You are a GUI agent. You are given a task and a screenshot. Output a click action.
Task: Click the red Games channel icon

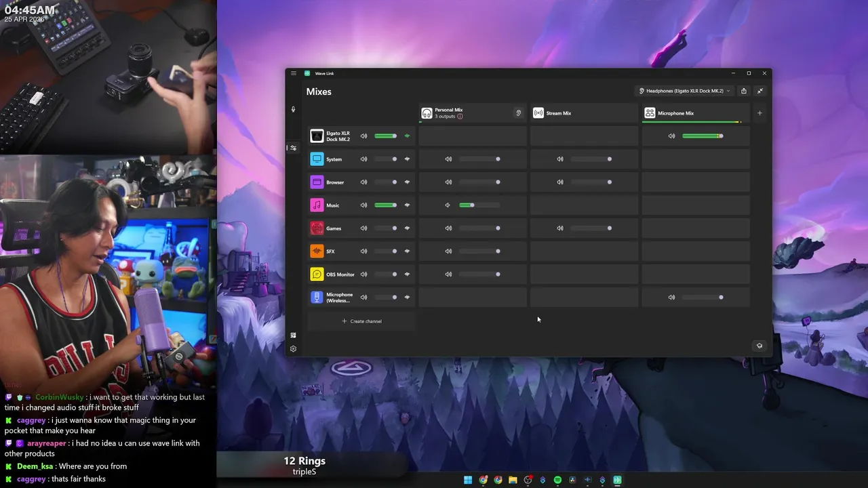317,228
